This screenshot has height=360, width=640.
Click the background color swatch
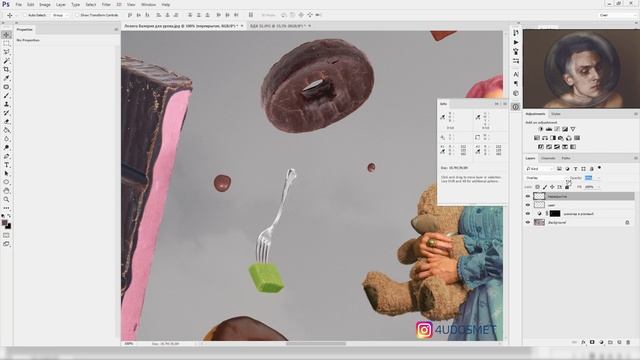8,226
